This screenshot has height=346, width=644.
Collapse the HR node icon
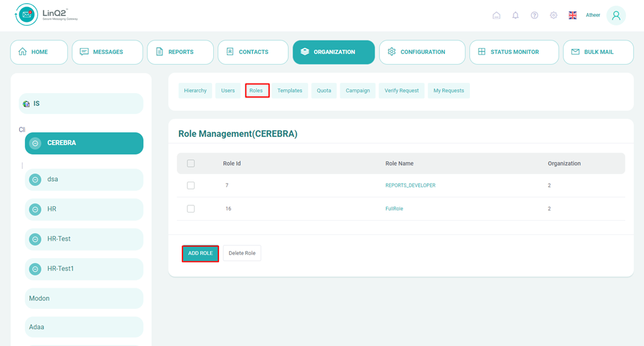pyautogui.click(x=35, y=209)
